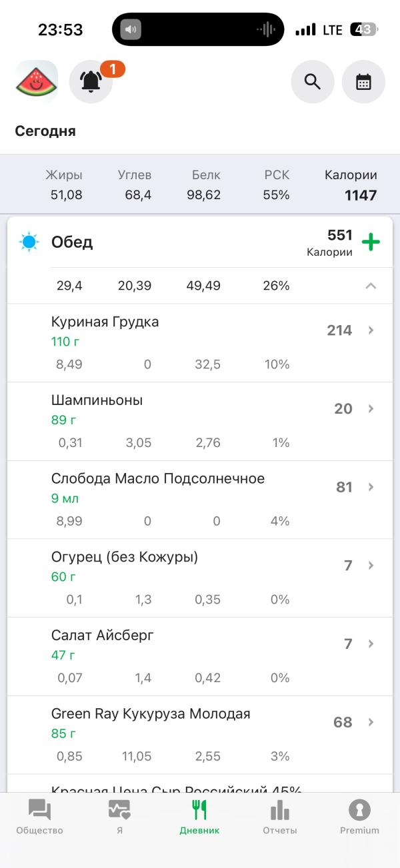Tap Огурец (без Кожуры) food item
This screenshot has width=400, height=868.
pos(125,557)
